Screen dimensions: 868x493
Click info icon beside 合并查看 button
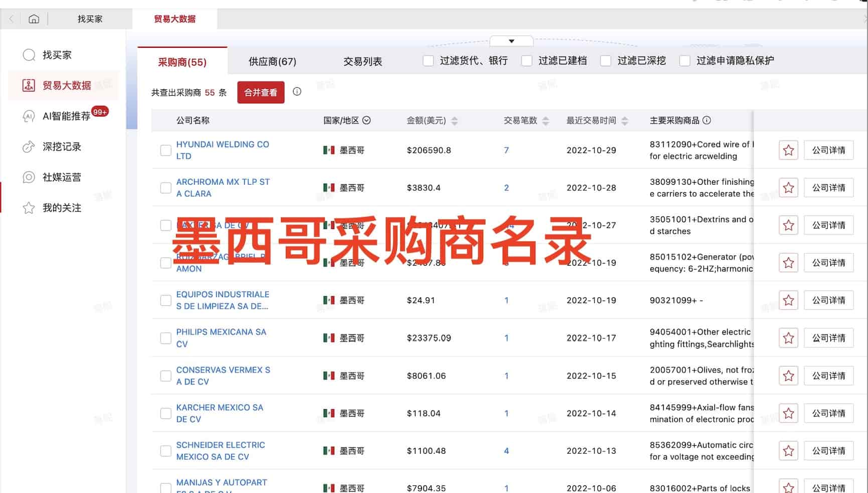coord(297,92)
